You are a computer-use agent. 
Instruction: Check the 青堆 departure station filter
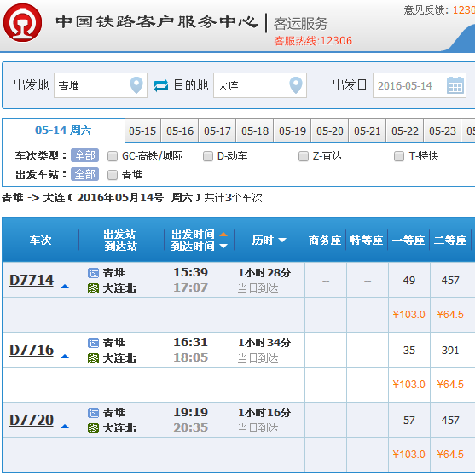pos(113,175)
